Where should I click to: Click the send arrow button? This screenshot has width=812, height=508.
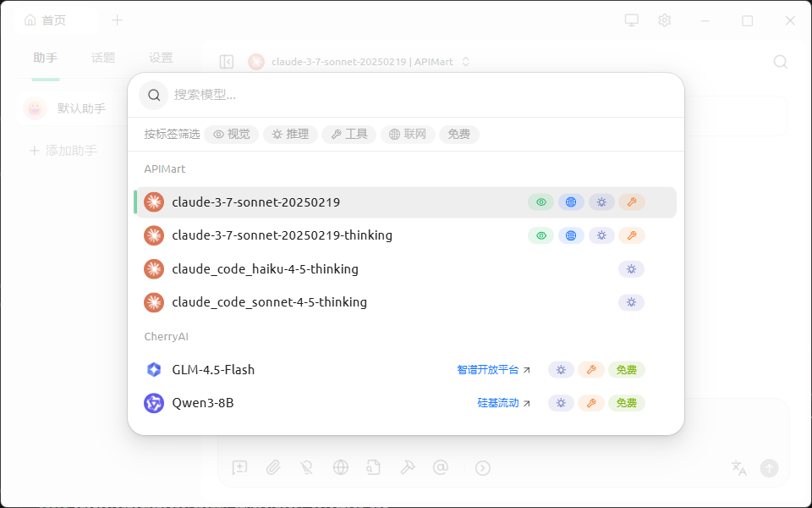click(x=769, y=468)
